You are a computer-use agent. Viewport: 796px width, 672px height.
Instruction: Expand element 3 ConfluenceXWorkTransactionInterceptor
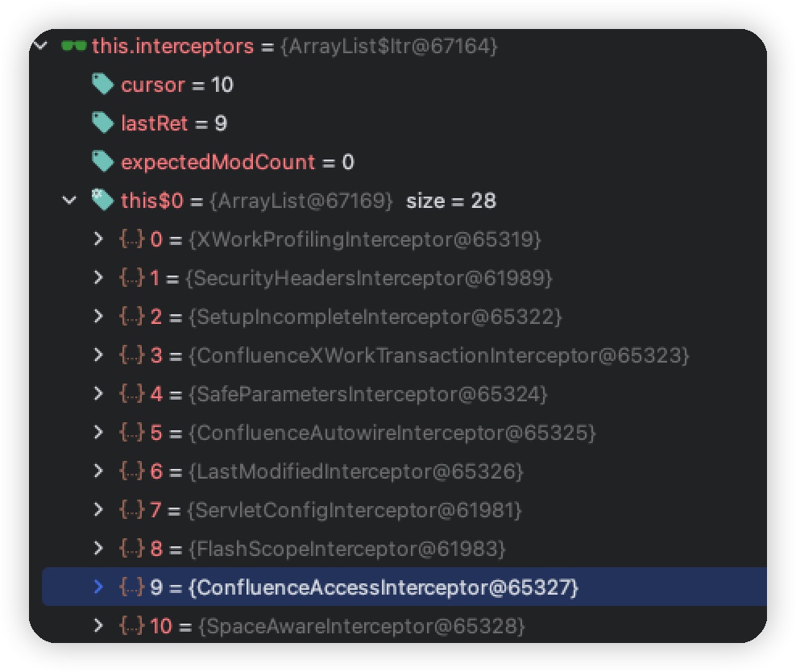point(98,355)
